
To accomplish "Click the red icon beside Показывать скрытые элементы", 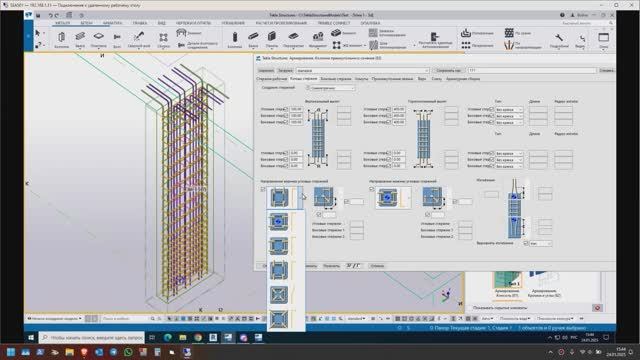I will [x=597, y=308].
